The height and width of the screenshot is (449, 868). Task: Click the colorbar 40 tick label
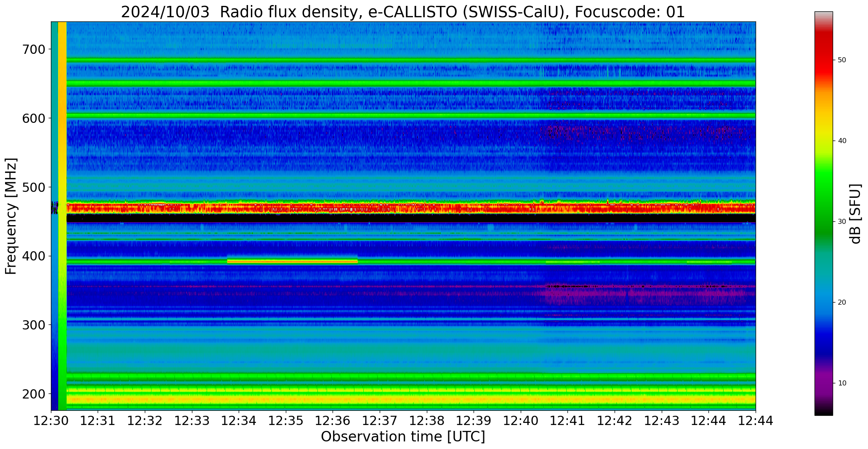pyautogui.click(x=842, y=141)
